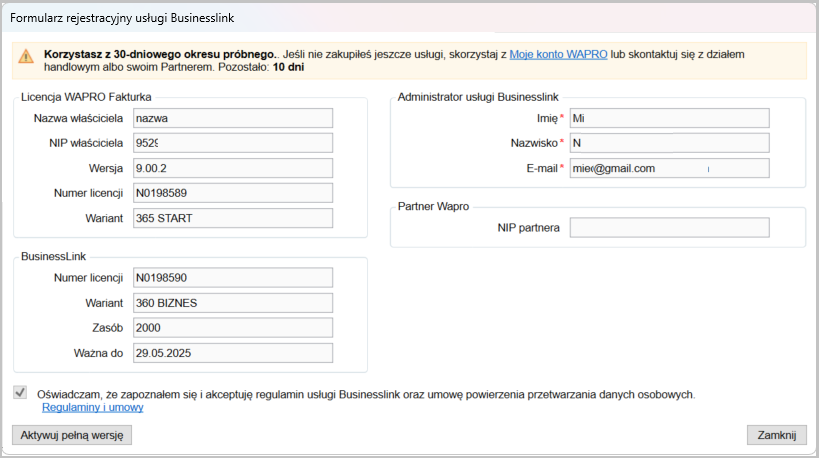
Task: Click the E-mail address field
Action: [669, 168]
